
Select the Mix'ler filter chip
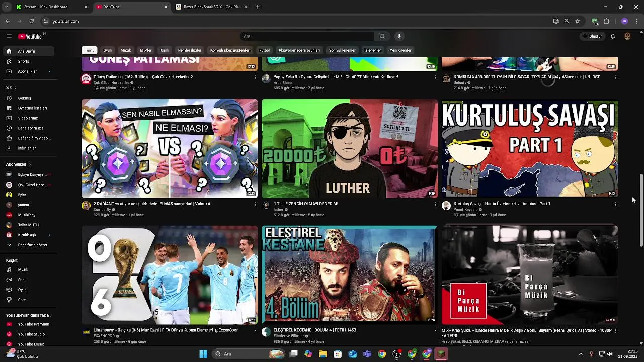pyautogui.click(x=146, y=50)
